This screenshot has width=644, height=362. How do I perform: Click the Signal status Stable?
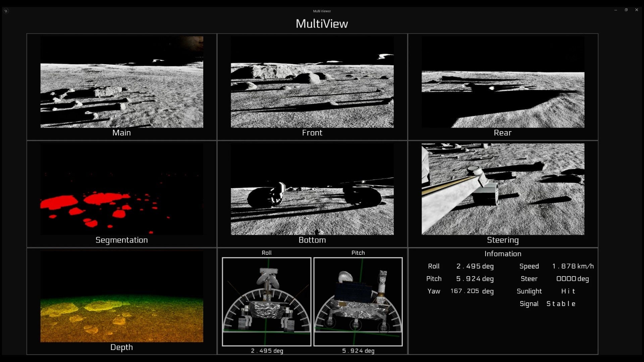pyautogui.click(x=561, y=304)
